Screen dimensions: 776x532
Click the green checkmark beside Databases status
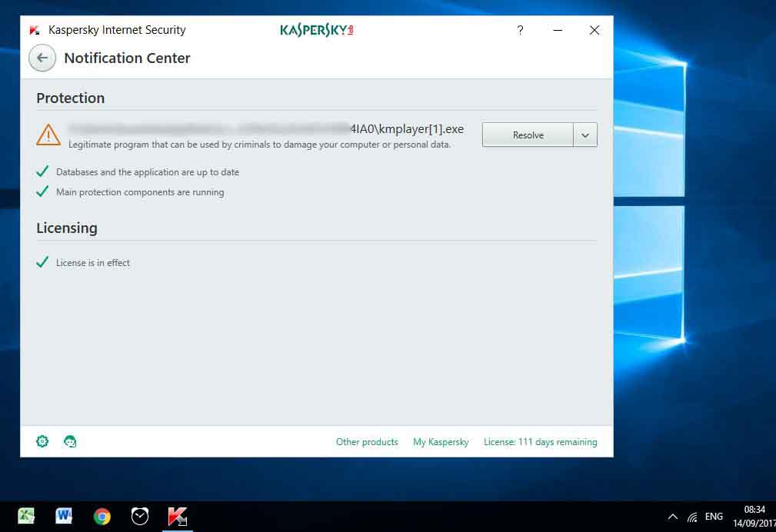click(x=42, y=171)
